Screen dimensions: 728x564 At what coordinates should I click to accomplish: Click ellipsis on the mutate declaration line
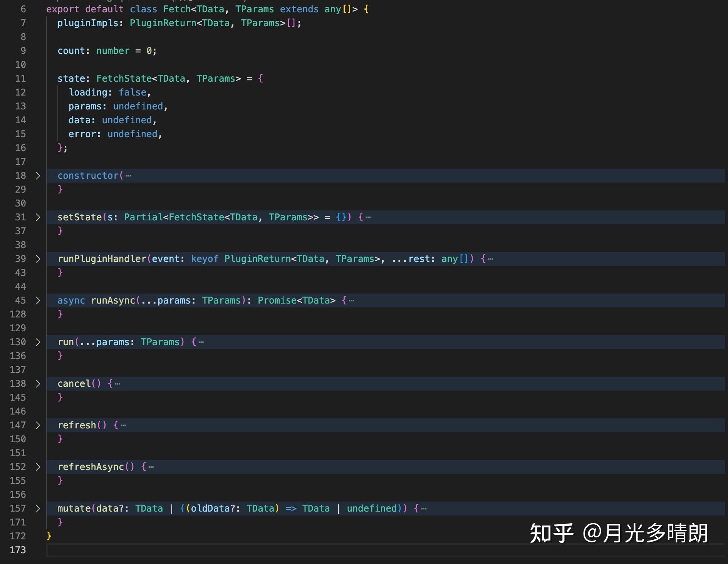click(x=423, y=509)
